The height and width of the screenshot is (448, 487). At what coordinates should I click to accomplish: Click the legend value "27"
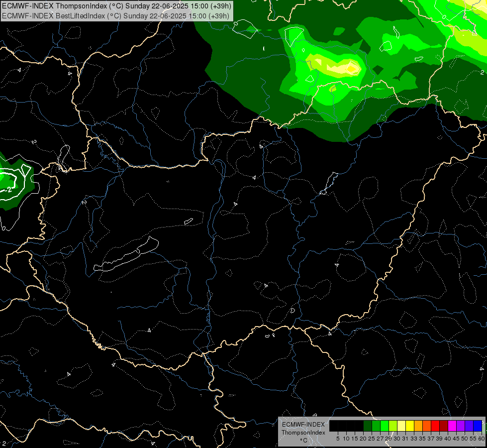coord(380,439)
